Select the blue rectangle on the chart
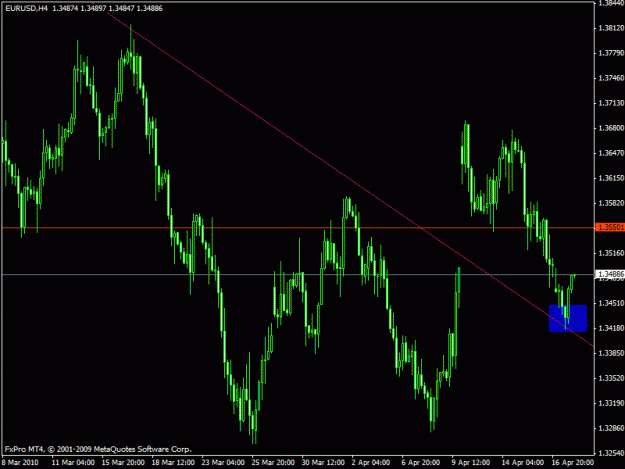The height and width of the screenshot is (469, 625). click(568, 318)
